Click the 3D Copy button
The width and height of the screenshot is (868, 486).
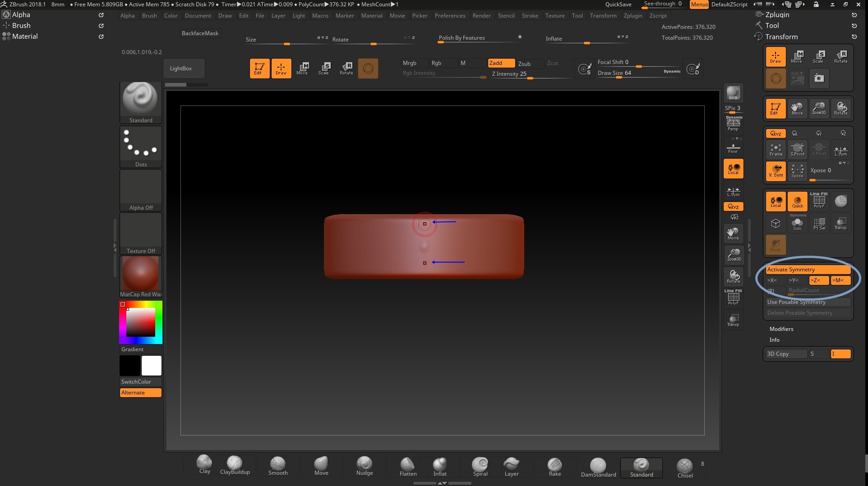point(786,354)
